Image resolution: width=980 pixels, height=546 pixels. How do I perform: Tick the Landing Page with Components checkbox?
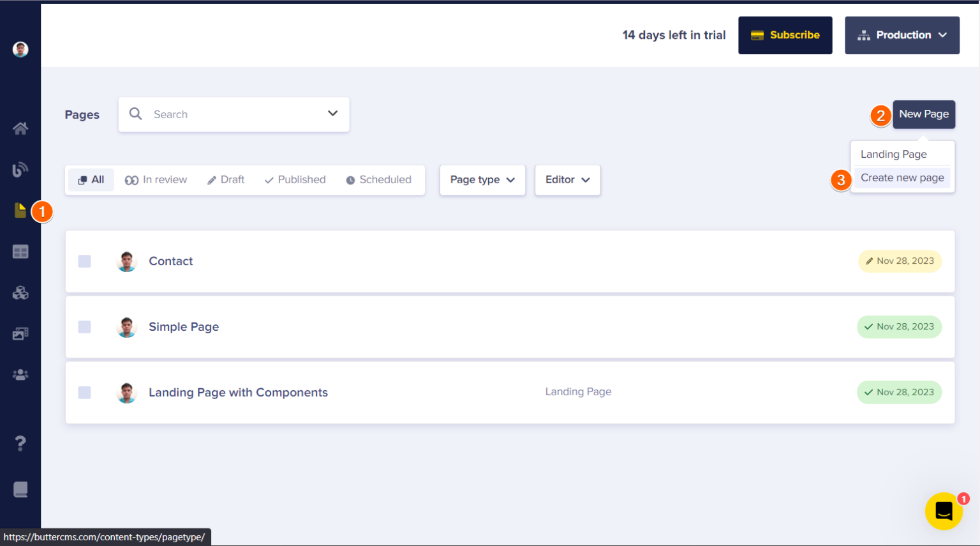coord(84,393)
